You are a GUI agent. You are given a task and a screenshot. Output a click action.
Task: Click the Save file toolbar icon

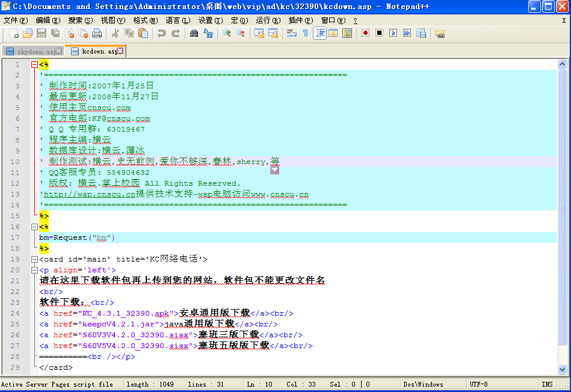(42, 33)
